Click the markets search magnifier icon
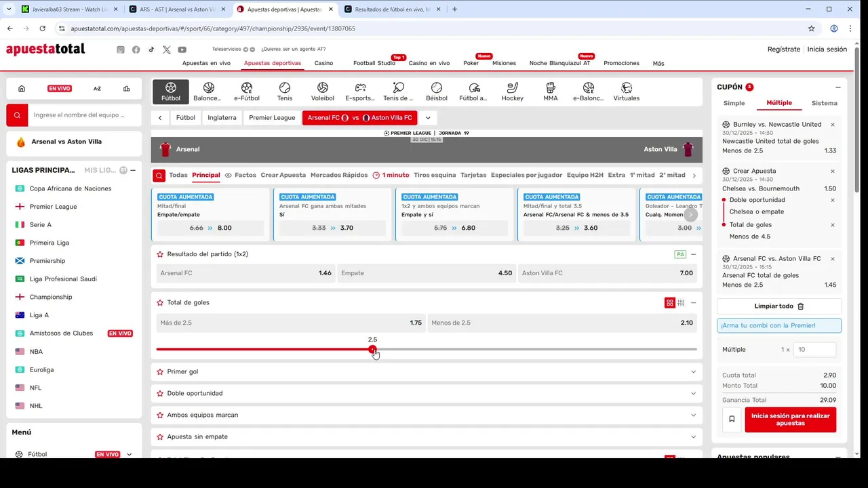Image resolution: width=868 pixels, height=488 pixels. 159,176
